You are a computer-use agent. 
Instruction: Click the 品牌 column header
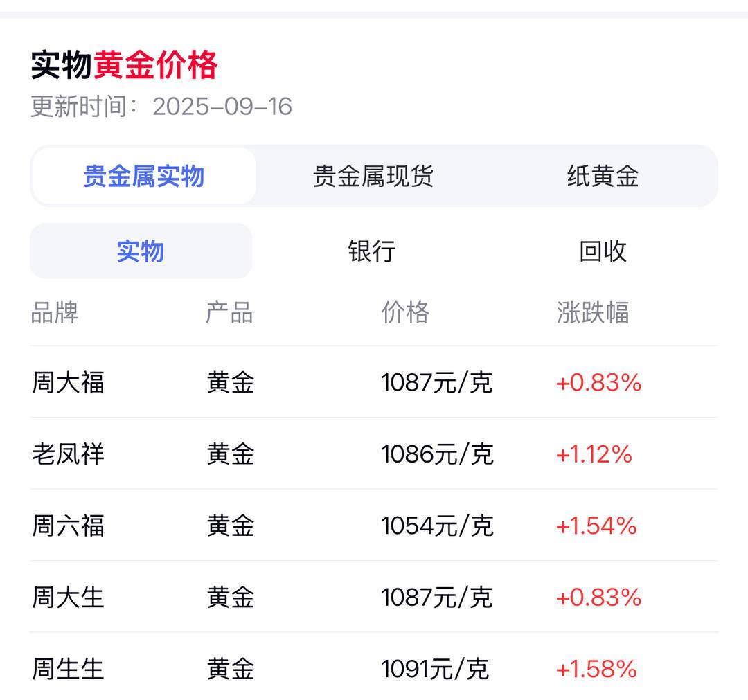(x=54, y=313)
